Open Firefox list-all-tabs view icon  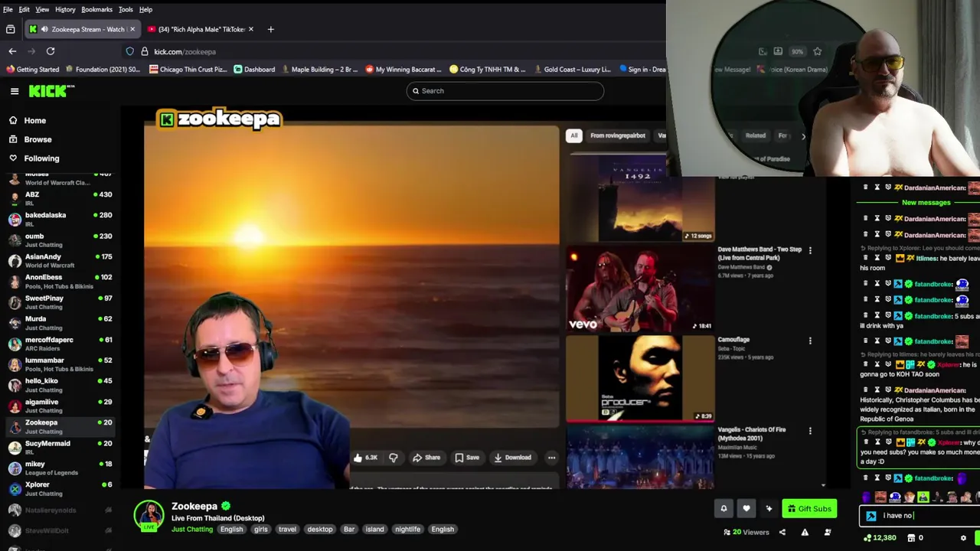[x=11, y=29]
